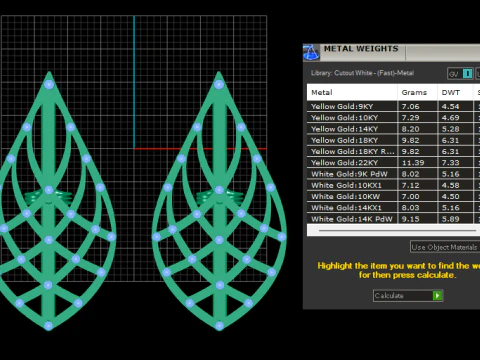Click the Calculate button

408,296
